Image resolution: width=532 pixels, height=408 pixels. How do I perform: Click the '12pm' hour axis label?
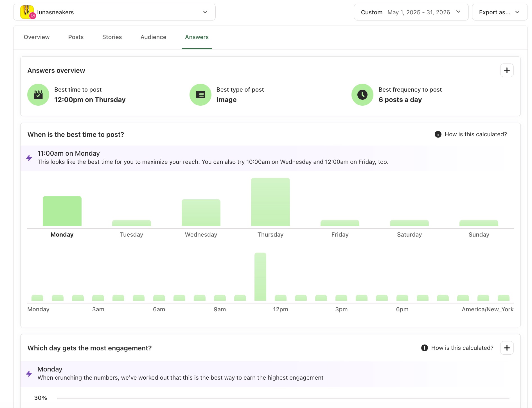pos(281,309)
